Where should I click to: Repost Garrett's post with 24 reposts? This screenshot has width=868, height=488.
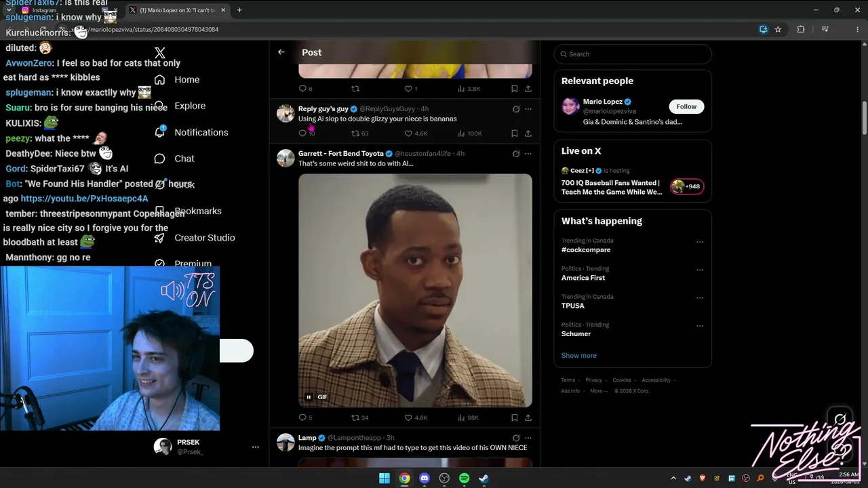click(359, 418)
